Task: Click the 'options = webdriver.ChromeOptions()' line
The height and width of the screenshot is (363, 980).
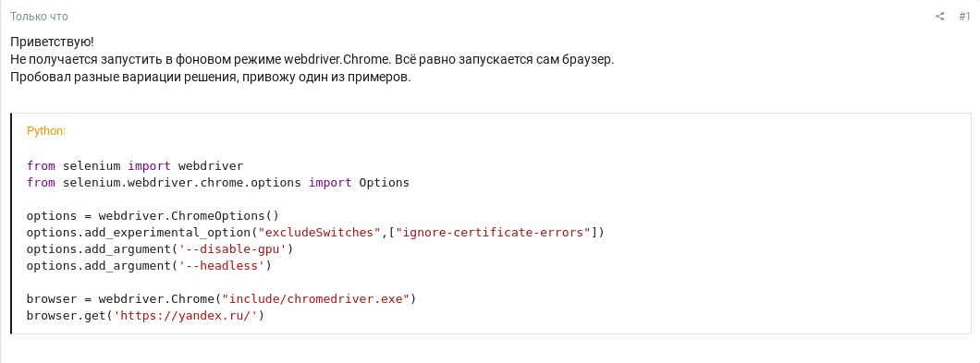Action: (153, 216)
